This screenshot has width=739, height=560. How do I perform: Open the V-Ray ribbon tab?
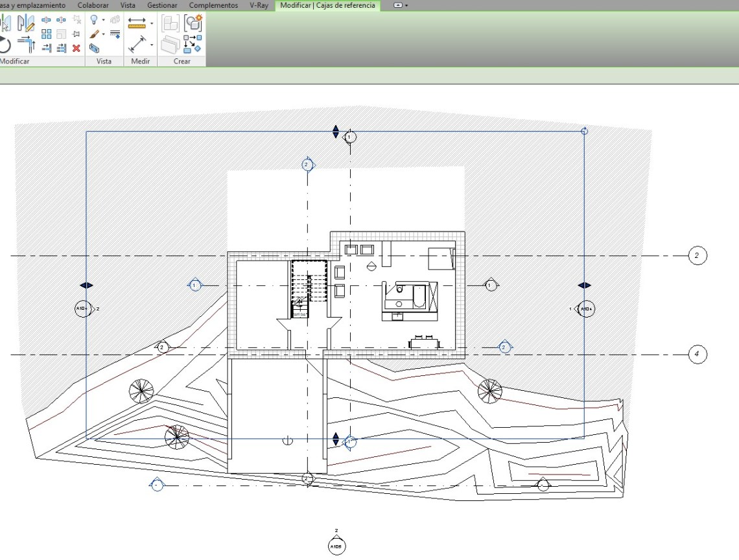coord(259,5)
